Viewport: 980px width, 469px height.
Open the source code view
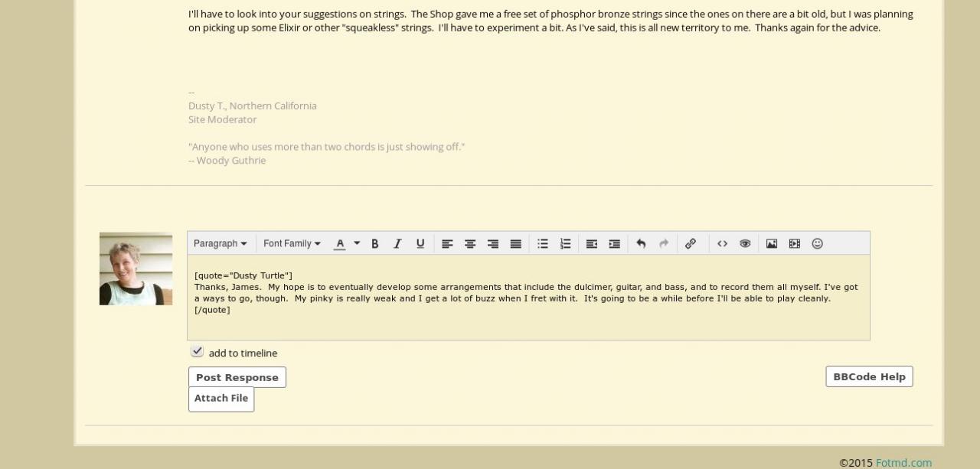click(722, 243)
